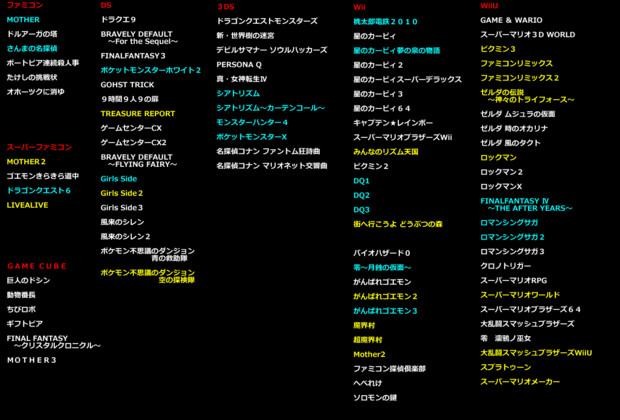Click バイオハザード0 entry

pyautogui.click(x=382, y=253)
